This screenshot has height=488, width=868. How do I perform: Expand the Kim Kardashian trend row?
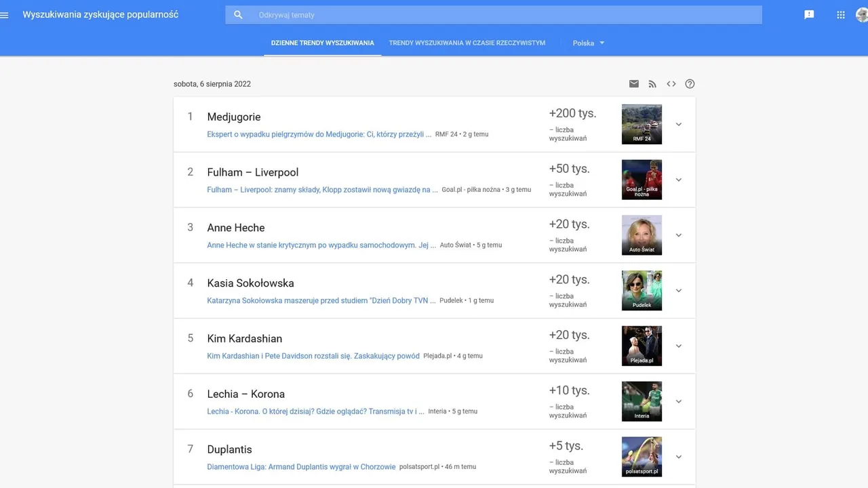click(x=679, y=346)
